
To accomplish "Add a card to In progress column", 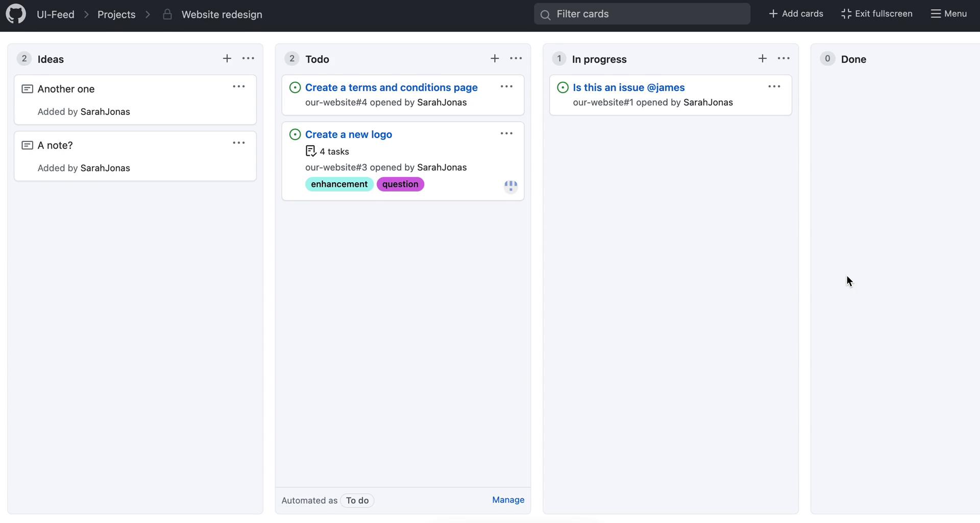I will click(763, 59).
